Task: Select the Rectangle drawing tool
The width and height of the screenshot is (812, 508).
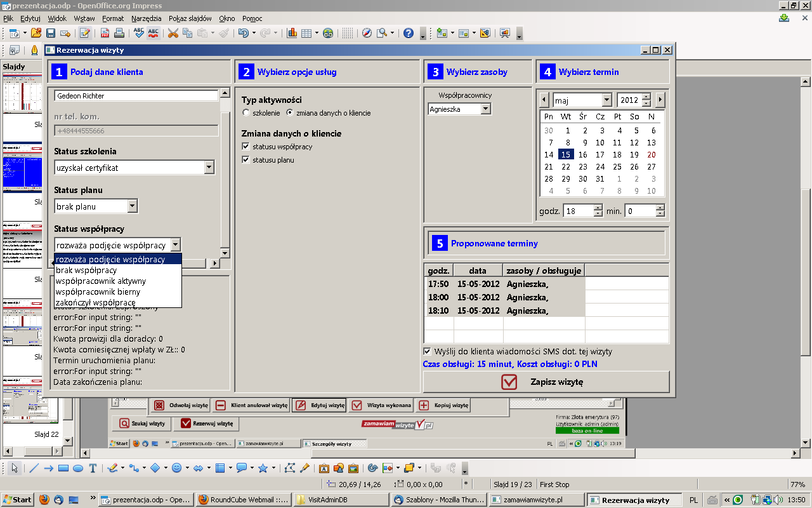Action: click(63, 468)
